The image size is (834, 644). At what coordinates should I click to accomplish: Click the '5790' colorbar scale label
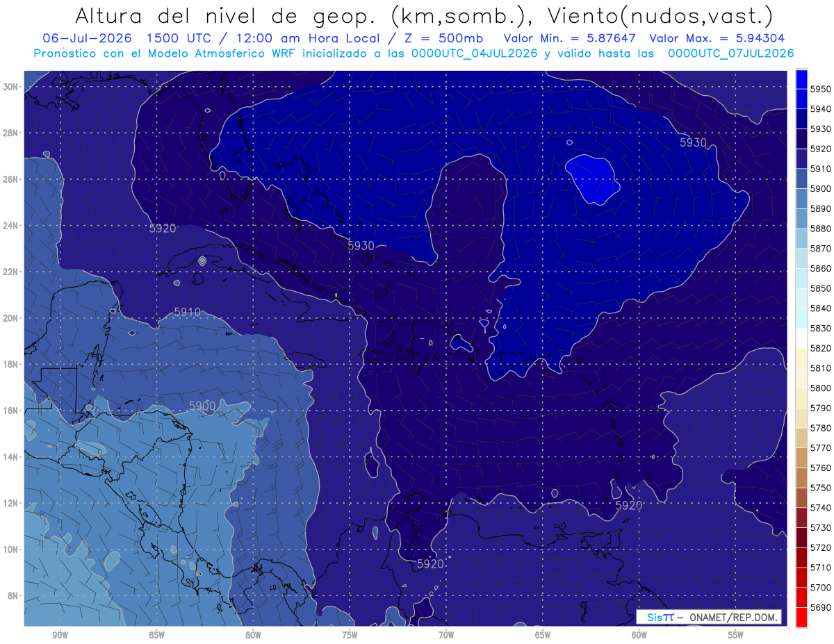tap(821, 408)
